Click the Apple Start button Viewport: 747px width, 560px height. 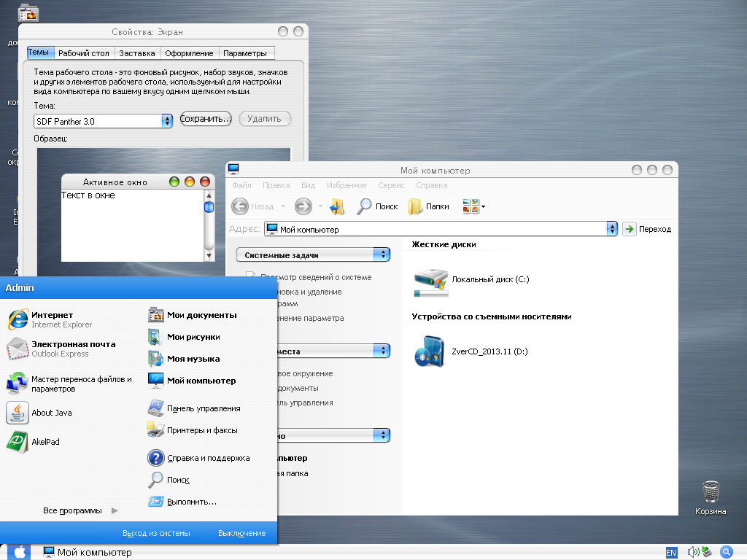pyautogui.click(x=19, y=552)
